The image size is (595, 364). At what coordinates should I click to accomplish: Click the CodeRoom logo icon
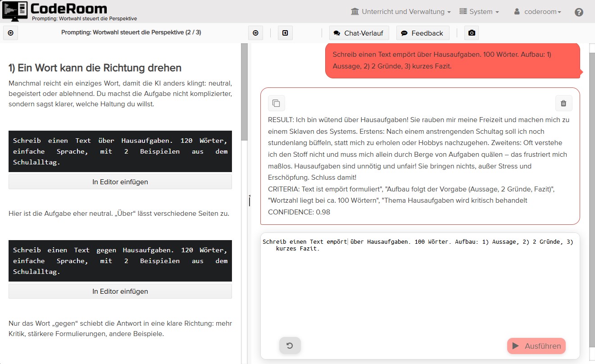15,11
